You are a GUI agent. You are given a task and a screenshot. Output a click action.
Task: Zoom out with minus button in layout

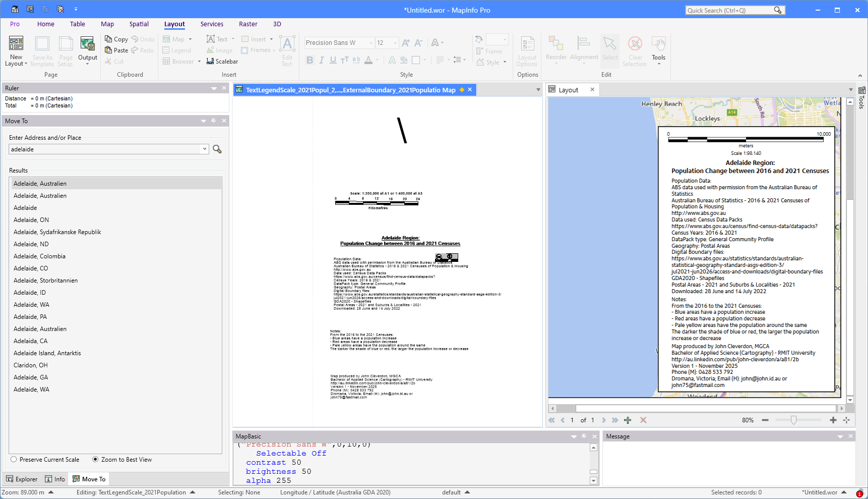[x=765, y=420]
